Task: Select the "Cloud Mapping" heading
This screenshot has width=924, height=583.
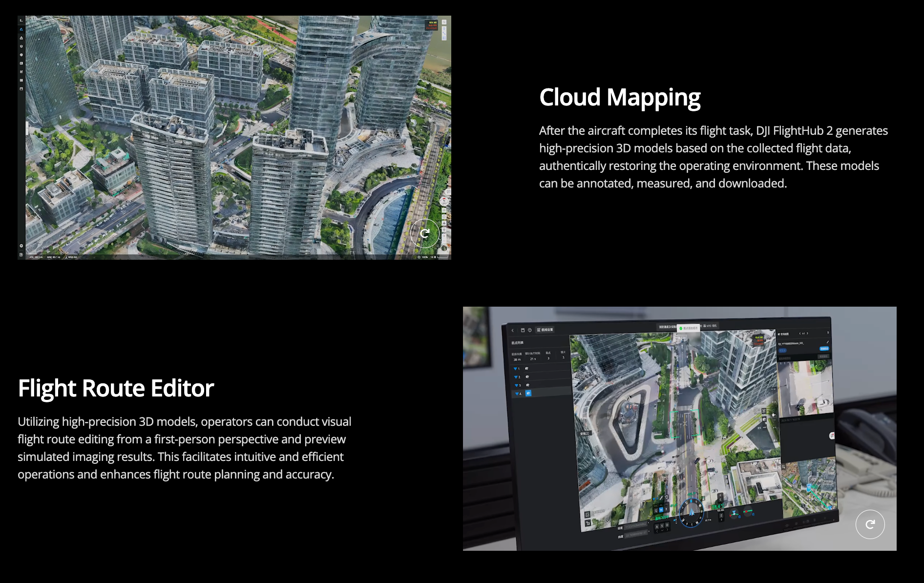Action: 620,97
